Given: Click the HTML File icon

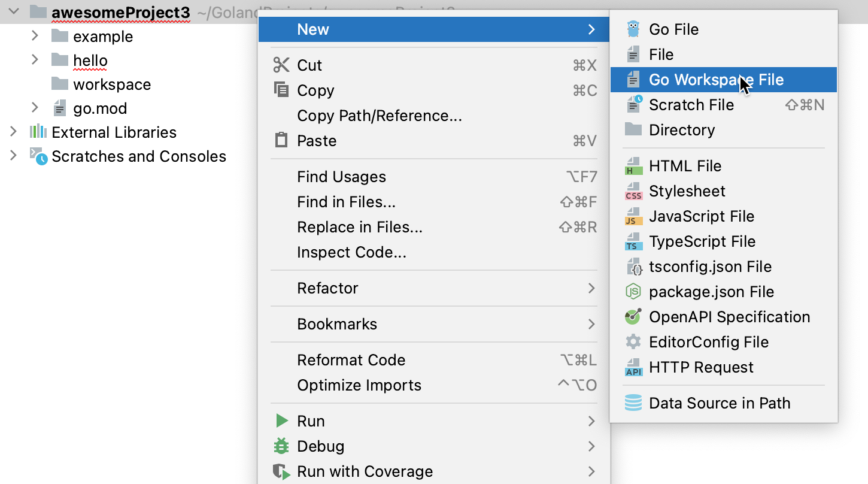Looking at the screenshot, I should (633, 166).
